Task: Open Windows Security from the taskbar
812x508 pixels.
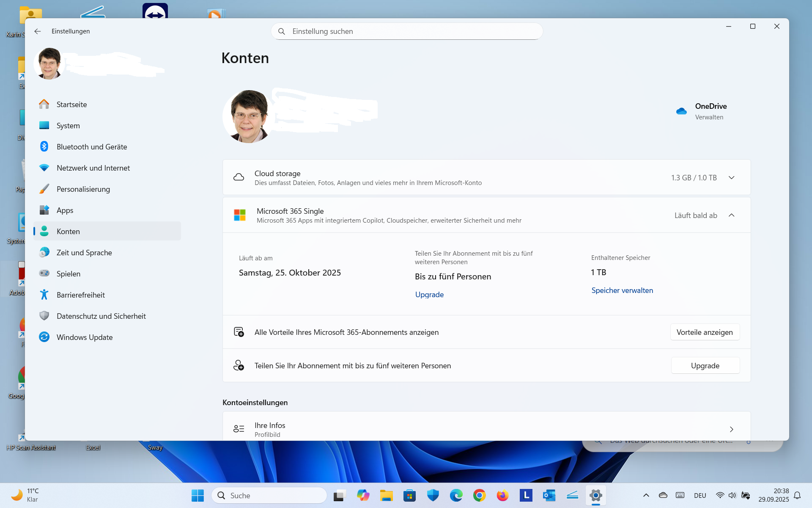Action: coord(432,495)
